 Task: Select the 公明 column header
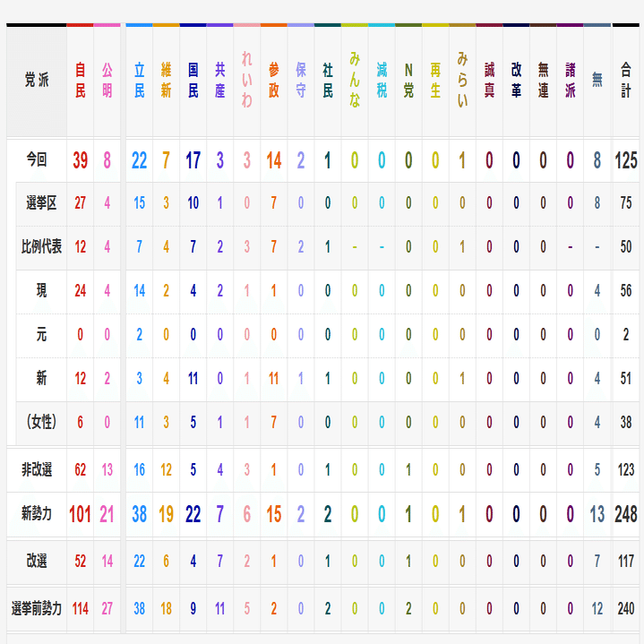point(107,80)
